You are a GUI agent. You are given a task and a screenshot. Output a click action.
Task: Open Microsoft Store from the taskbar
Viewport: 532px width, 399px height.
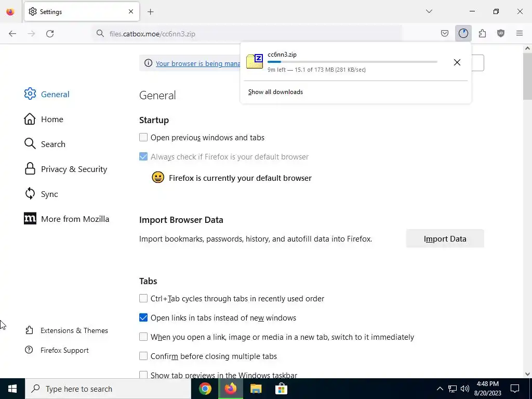pos(281,389)
